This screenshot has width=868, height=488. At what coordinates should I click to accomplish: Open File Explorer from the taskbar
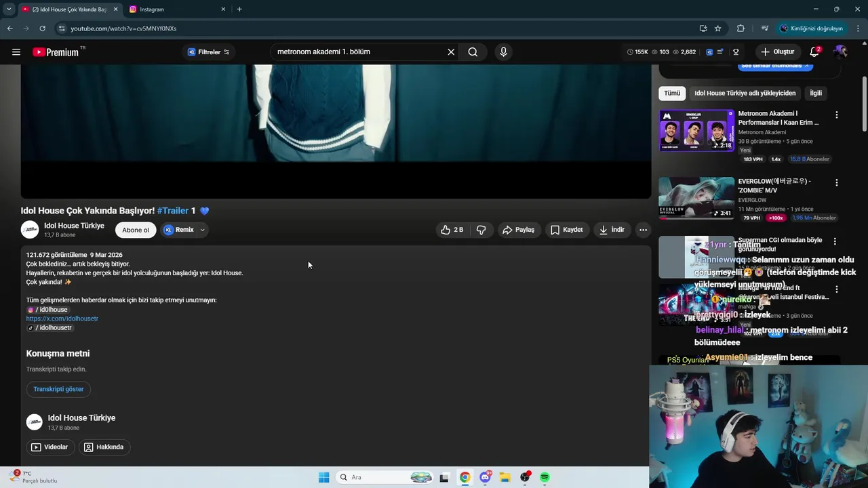505,478
